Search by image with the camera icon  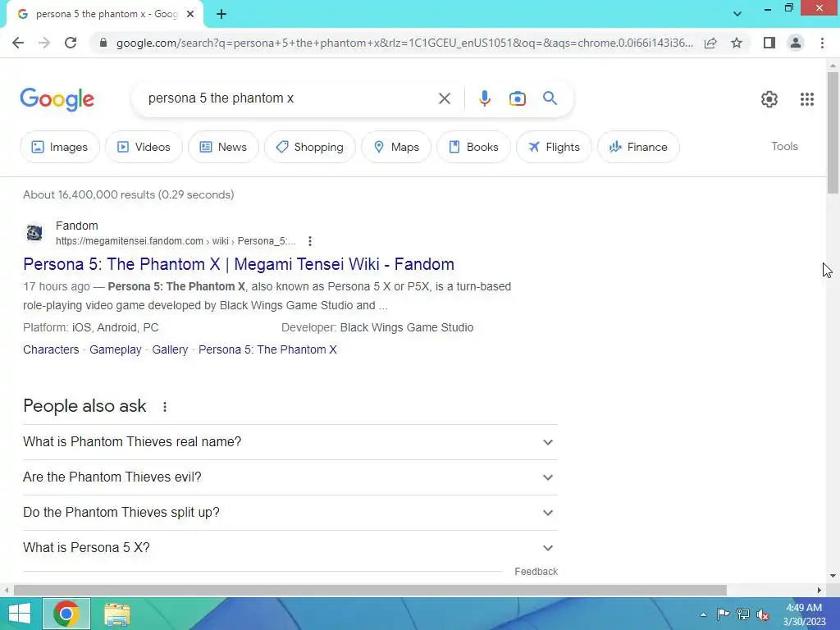pos(517,98)
